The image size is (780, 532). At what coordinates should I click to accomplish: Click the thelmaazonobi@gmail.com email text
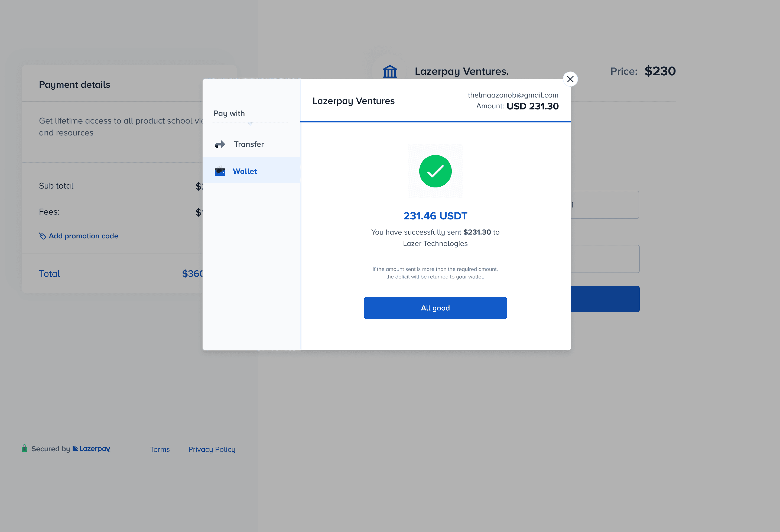click(513, 95)
